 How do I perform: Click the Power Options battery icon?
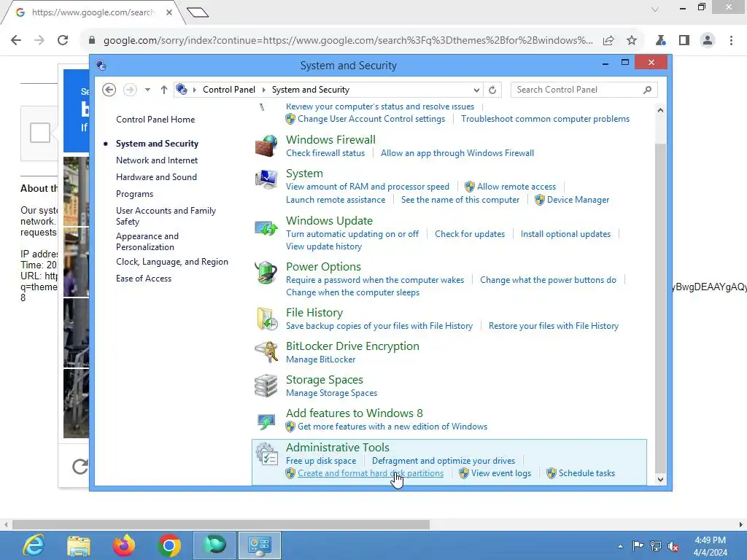click(266, 273)
